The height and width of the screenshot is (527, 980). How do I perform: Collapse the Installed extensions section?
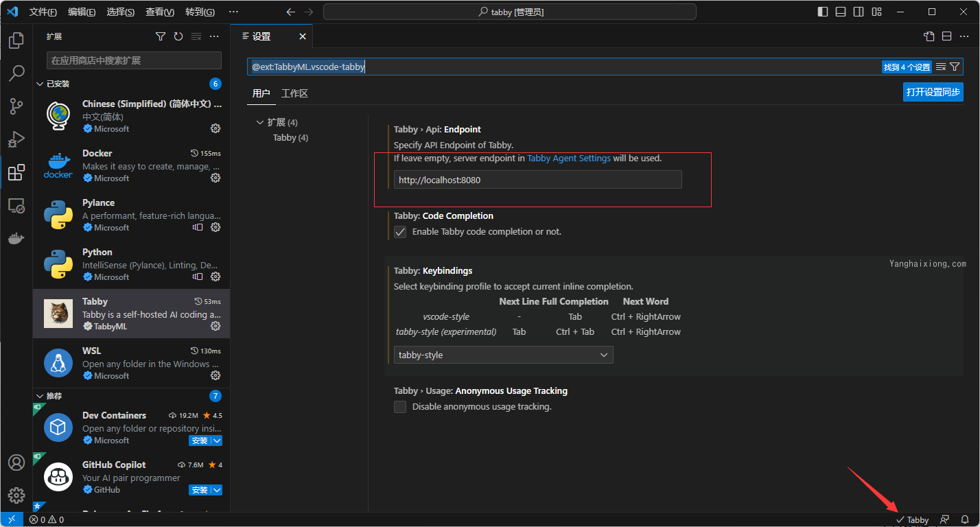tap(40, 84)
